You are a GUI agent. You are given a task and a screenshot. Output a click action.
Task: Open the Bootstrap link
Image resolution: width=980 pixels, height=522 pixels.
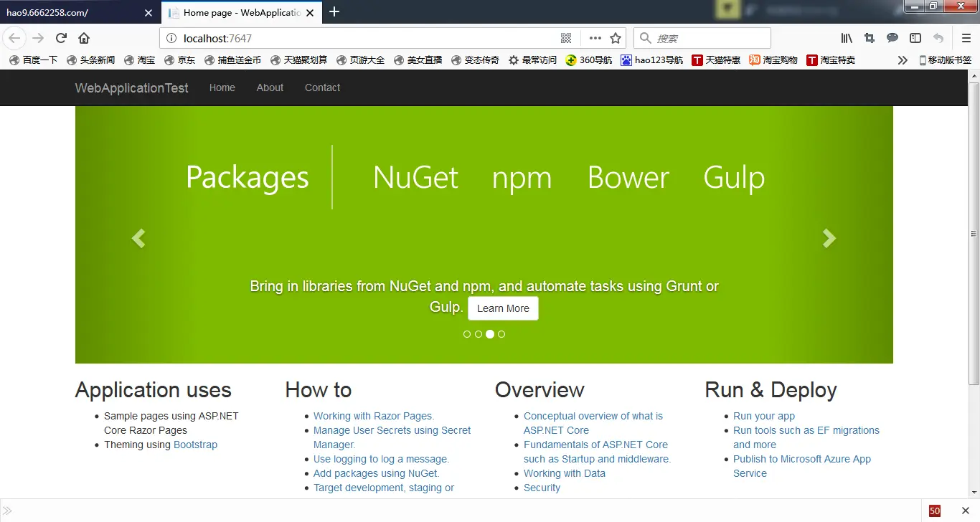coord(195,445)
